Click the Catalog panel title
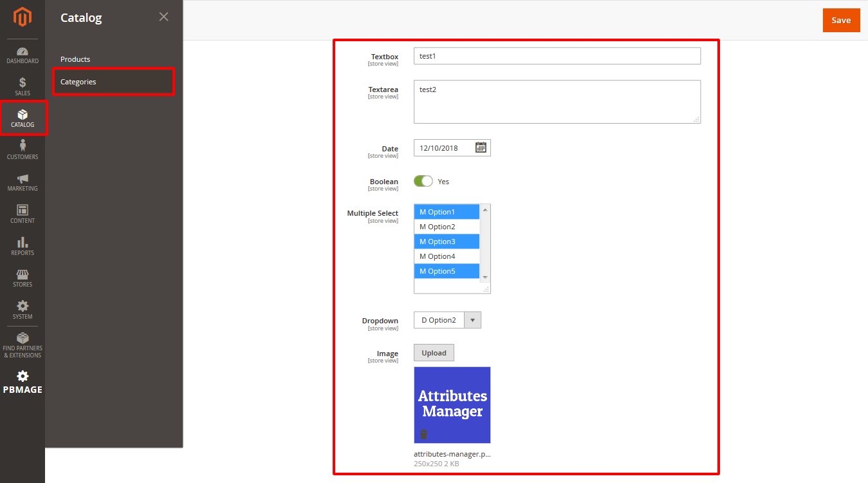Viewport: 868px width, 483px height. [81, 17]
